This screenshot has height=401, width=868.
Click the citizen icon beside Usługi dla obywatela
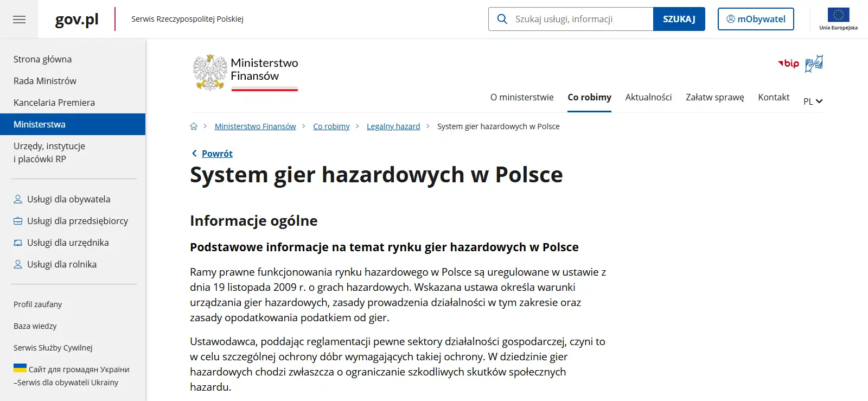point(18,199)
